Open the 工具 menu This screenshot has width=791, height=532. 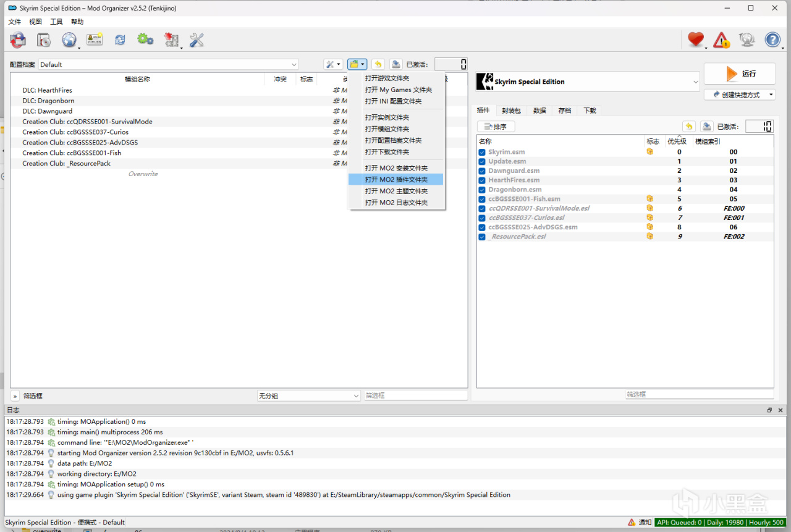click(56, 22)
